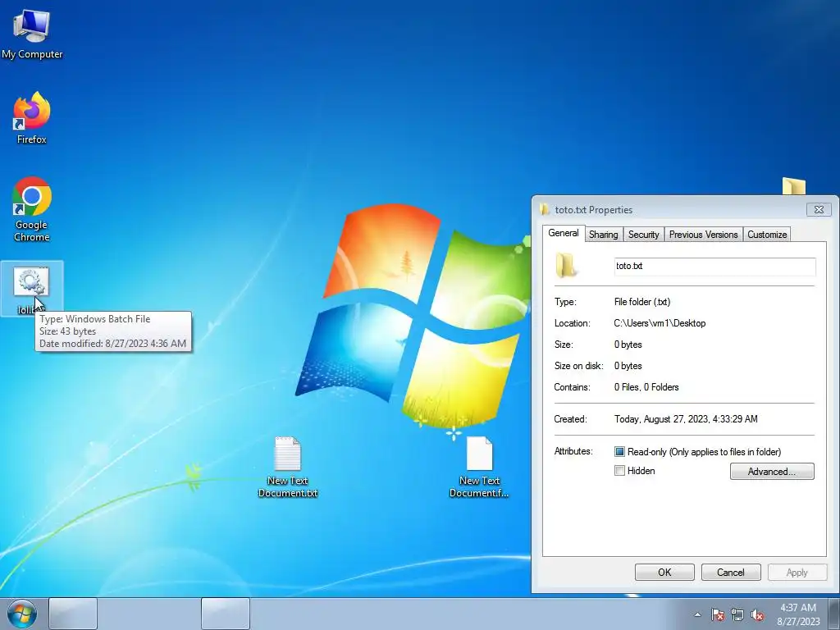This screenshot has height=630, width=840.
Task: Show hidden tray icons arrow
Action: pyautogui.click(x=697, y=614)
